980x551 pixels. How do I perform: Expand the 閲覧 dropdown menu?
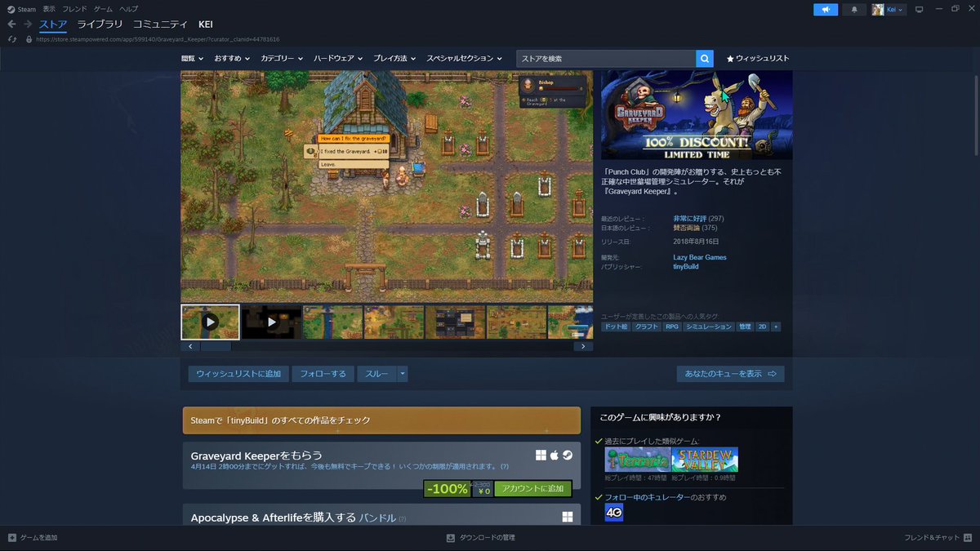tap(192, 59)
